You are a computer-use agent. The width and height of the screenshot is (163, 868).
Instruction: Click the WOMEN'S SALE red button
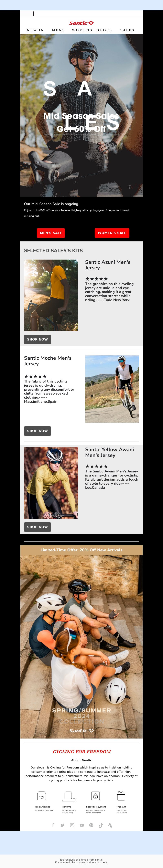(x=112, y=233)
